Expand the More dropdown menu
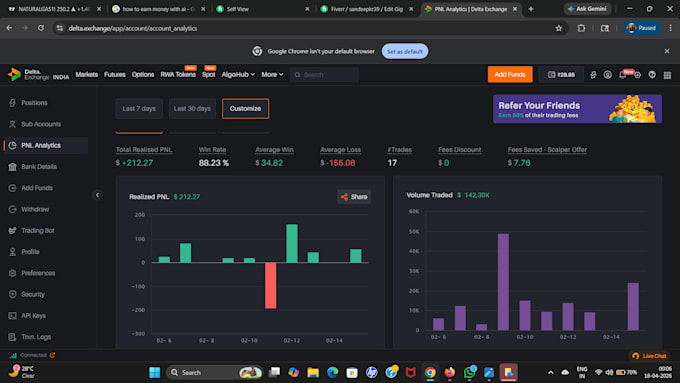680x383 pixels. click(x=272, y=75)
